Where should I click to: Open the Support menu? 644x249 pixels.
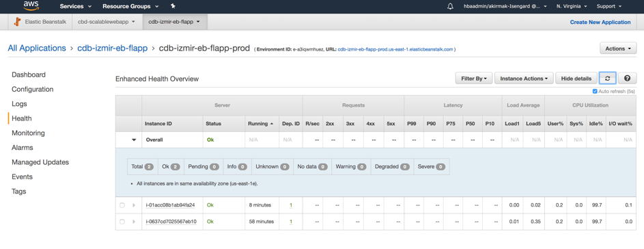[x=608, y=6]
